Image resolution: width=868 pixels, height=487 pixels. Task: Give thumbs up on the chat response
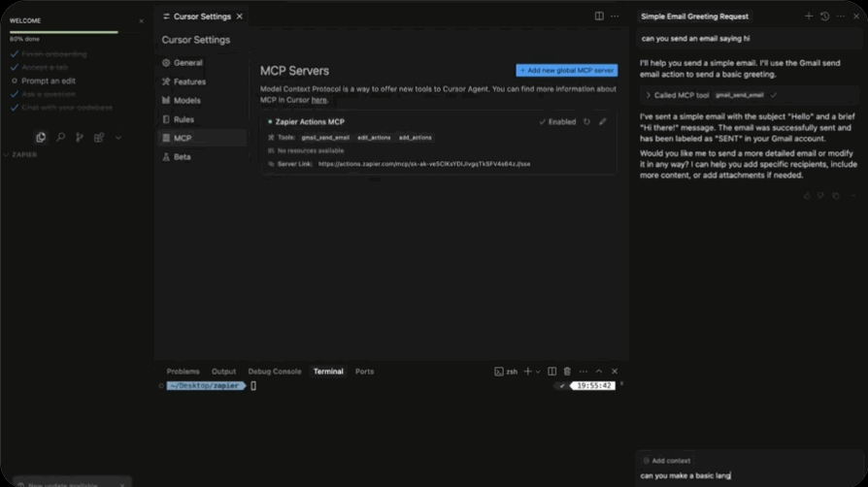click(807, 196)
